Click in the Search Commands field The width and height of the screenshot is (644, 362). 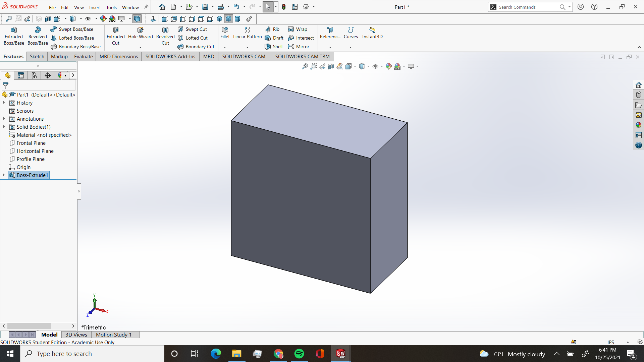coord(530,7)
